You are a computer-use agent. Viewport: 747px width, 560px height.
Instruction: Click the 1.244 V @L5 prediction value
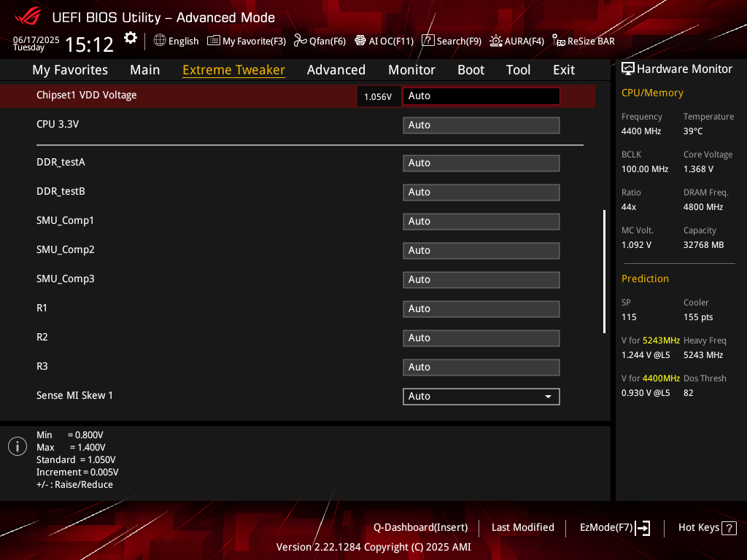point(646,355)
